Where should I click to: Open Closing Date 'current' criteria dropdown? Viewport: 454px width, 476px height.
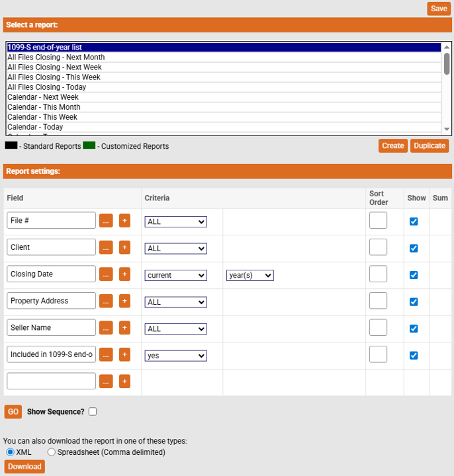point(175,275)
